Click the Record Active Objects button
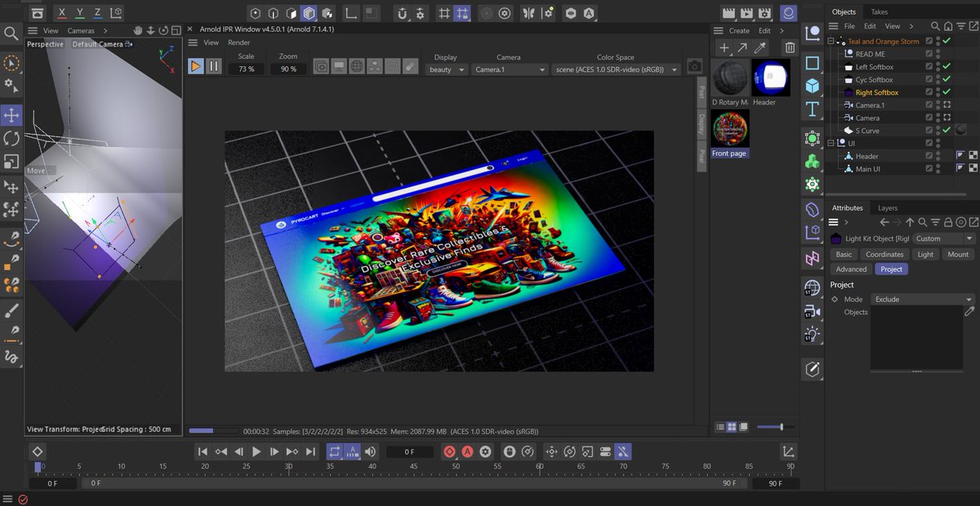Viewport: 980px width, 506px height. pyautogui.click(x=449, y=451)
